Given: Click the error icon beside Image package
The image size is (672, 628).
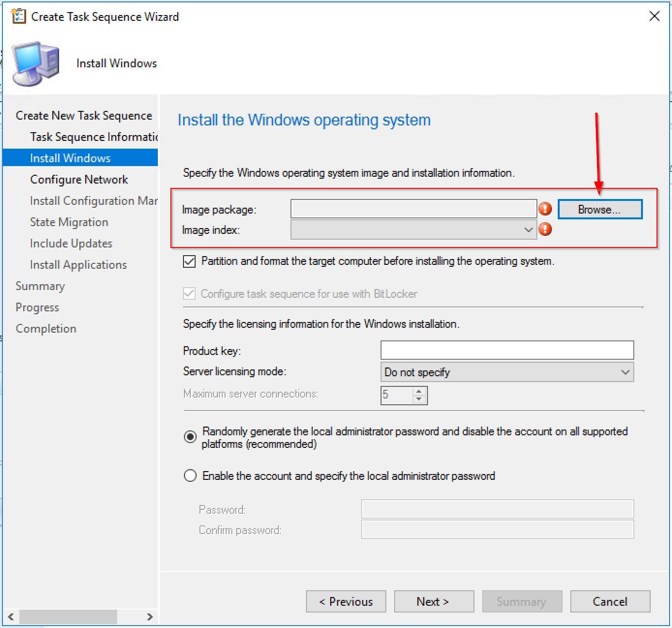Looking at the screenshot, I should pyautogui.click(x=545, y=209).
